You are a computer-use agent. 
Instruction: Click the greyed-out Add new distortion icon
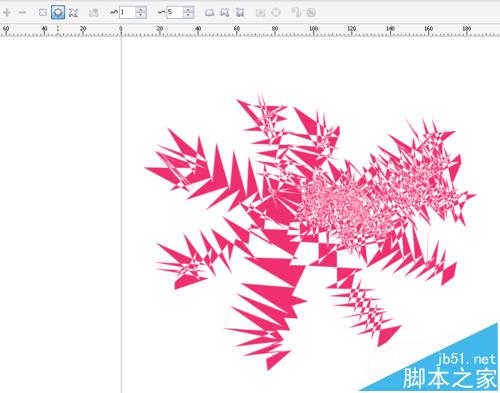coord(94,13)
